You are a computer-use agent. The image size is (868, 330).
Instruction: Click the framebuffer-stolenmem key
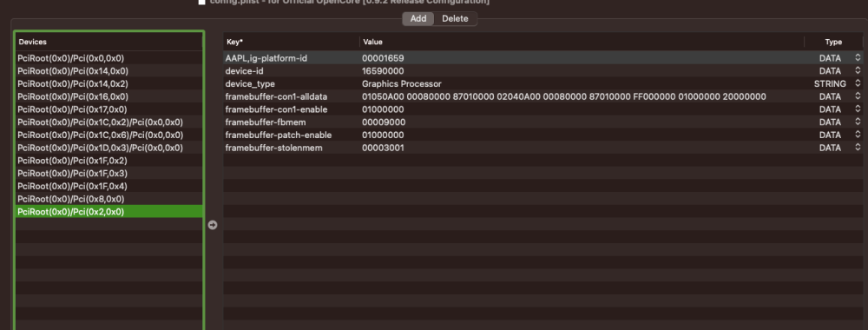[273, 148]
